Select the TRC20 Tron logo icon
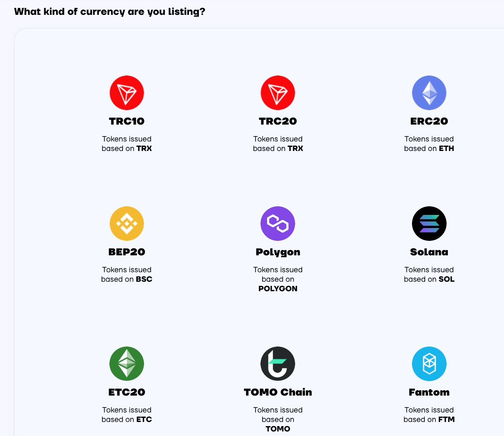 (x=278, y=93)
